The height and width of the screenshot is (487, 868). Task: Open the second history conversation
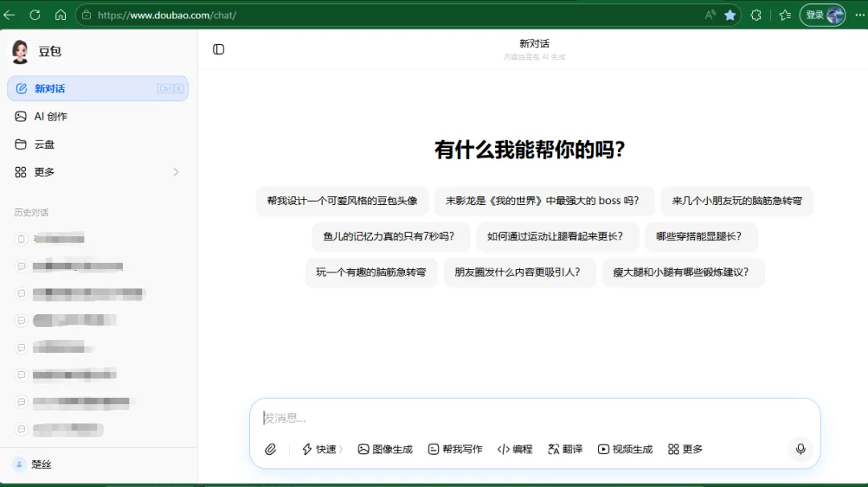pos(98,266)
